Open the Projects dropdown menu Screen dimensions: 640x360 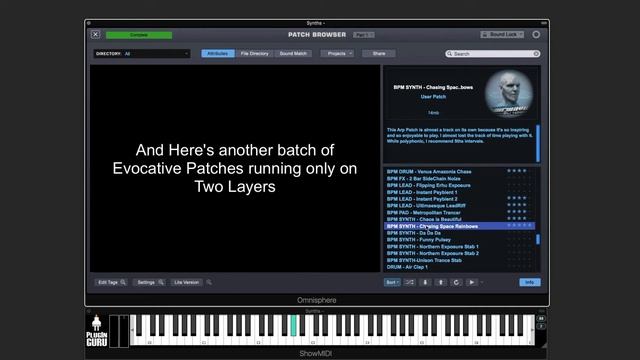(x=337, y=54)
